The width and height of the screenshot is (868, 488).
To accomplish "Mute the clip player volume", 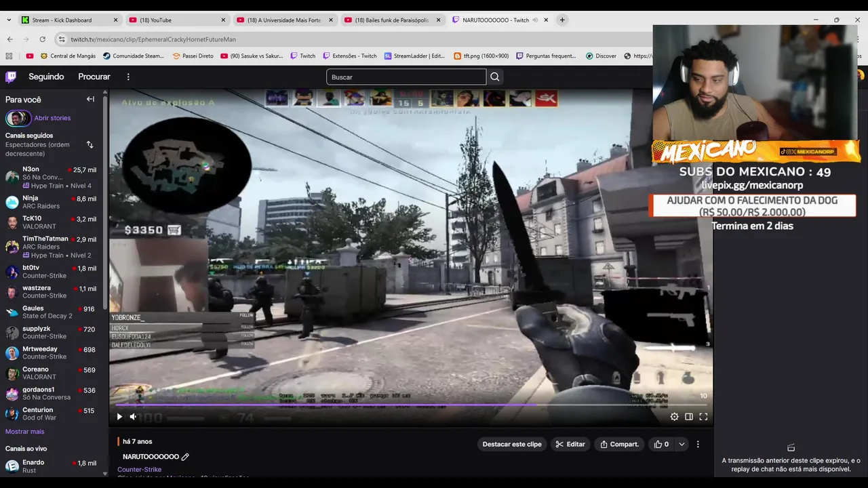I will pos(133,417).
